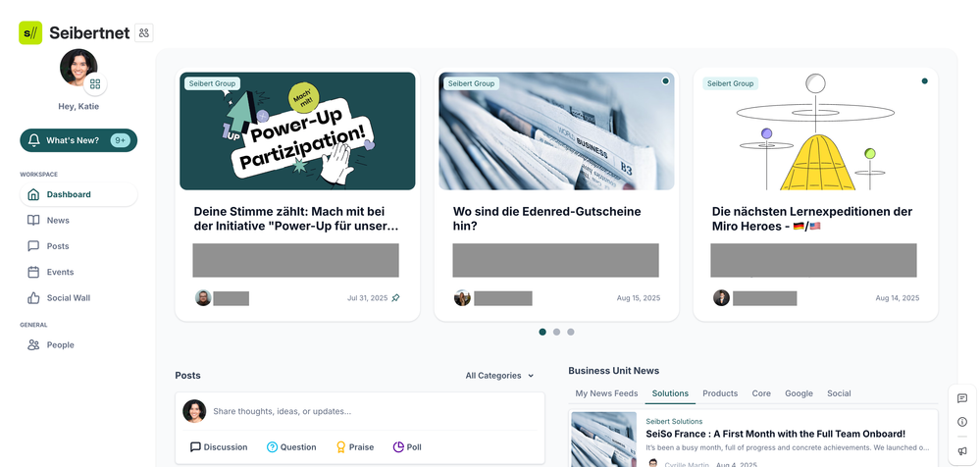Image resolution: width=980 pixels, height=467 pixels.
Task: Open the Miro Heroes illustration card image
Action: [815, 131]
